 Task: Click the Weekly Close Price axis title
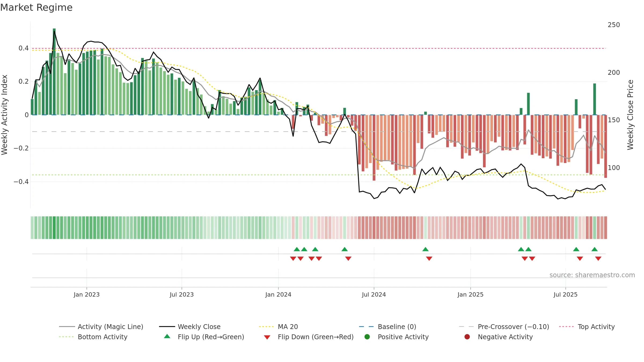[x=630, y=115]
